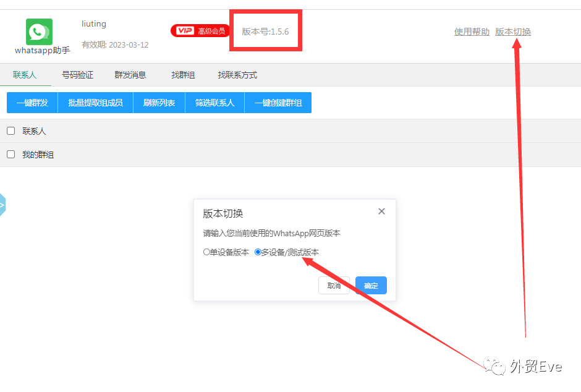Click the green whatsapp助手 logo icon
Image resolution: width=581 pixels, height=392 pixels.
pos(39,32)
